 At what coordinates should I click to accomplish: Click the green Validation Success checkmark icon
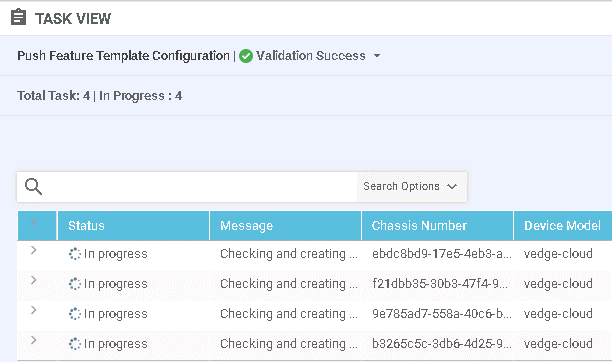(x=246, y=56)
